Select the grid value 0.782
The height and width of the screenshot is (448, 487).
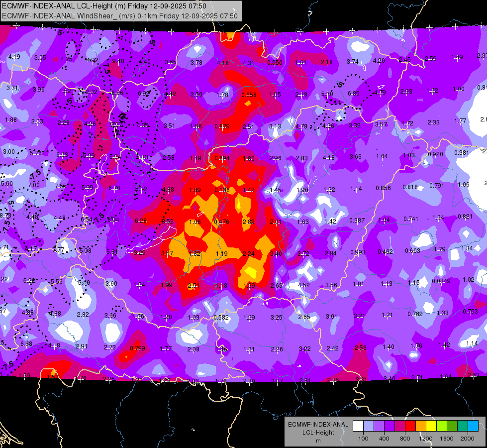click(x=415, y=314)
